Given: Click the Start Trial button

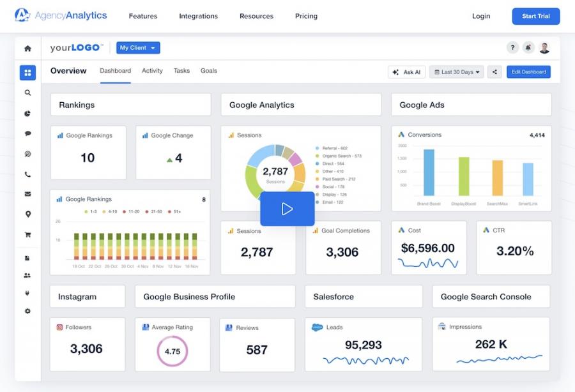Looking at the screenshot, I should pyautogui.click(x=536, y=16).
